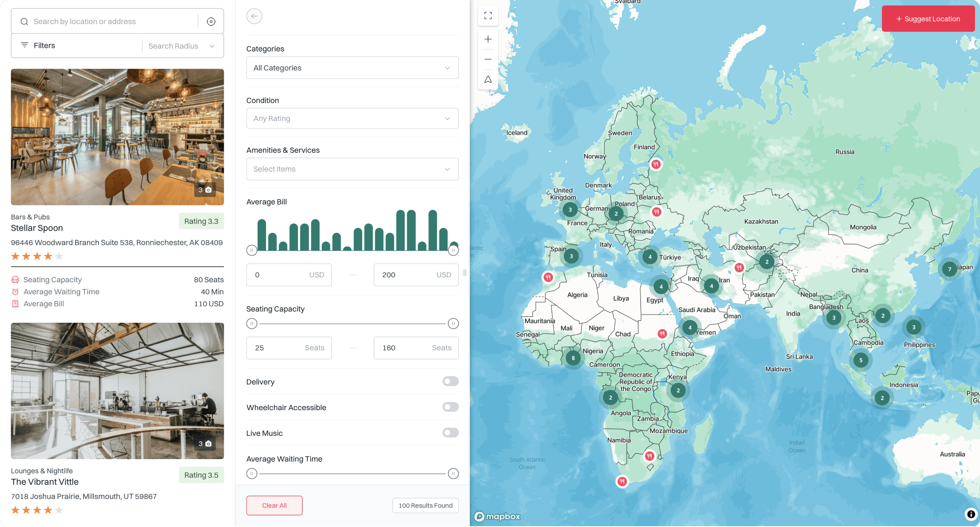
Task: Click the back arrow button
Action: 254,16
